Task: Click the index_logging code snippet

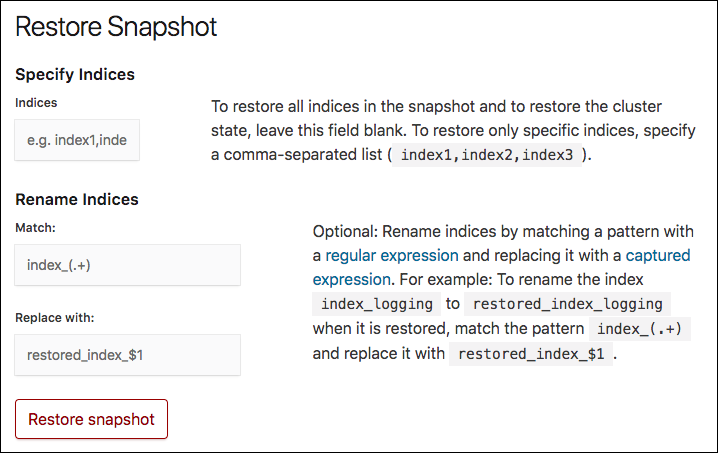Action: 375,304
